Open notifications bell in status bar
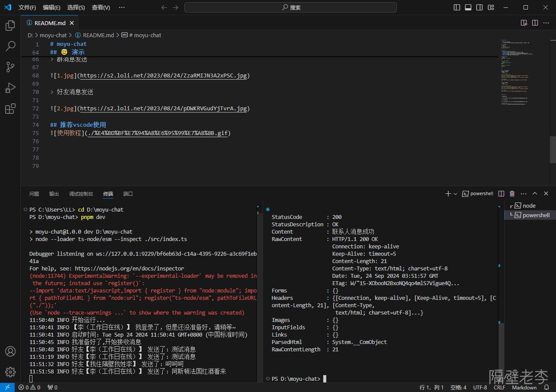Viewport: 556px width, 392px height. [547, 387]
